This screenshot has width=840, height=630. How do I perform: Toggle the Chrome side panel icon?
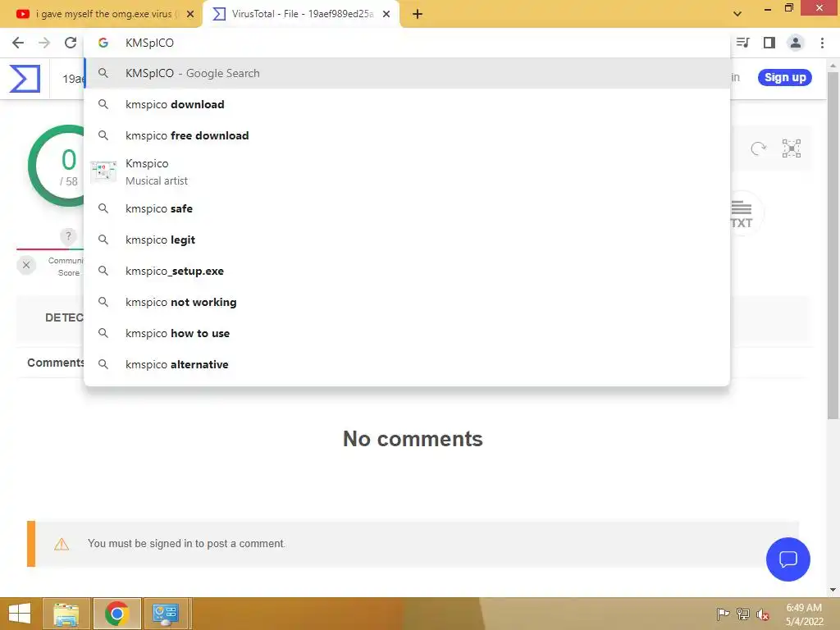pos(769,43)
